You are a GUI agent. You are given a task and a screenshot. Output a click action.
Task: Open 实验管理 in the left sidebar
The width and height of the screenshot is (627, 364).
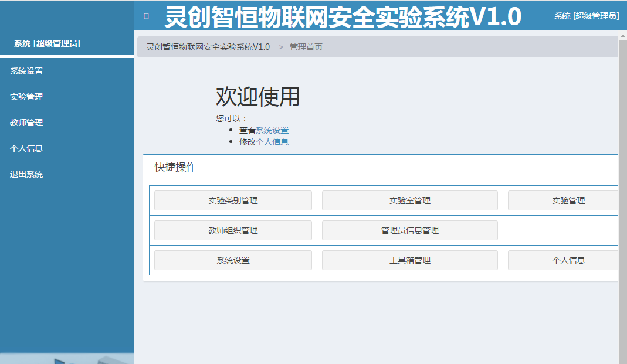tap(26, 97)
